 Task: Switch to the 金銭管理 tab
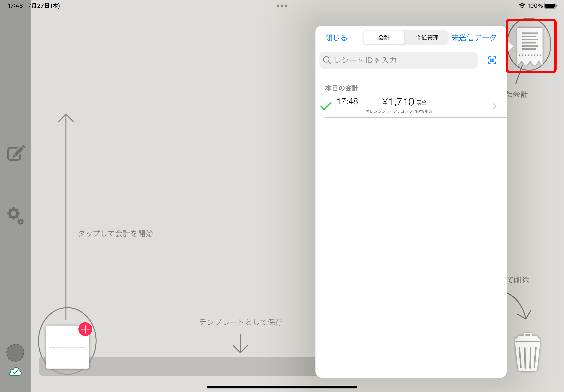coord(427,38)
